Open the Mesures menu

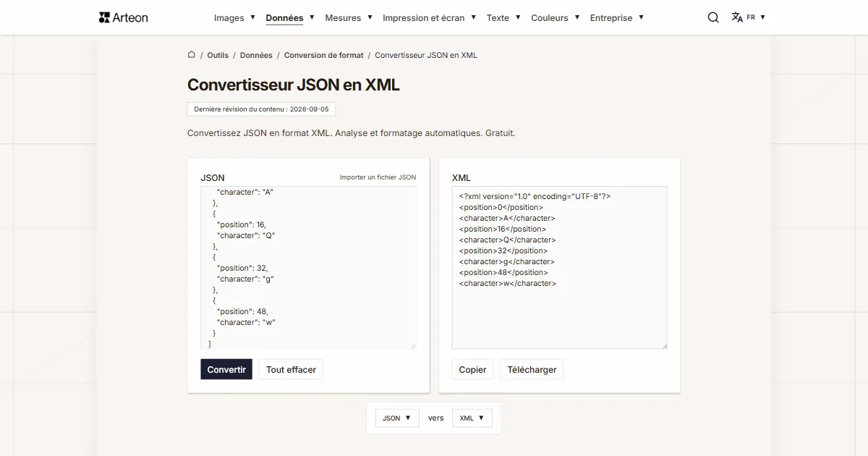pyautogui.click(x=349, y=17)
